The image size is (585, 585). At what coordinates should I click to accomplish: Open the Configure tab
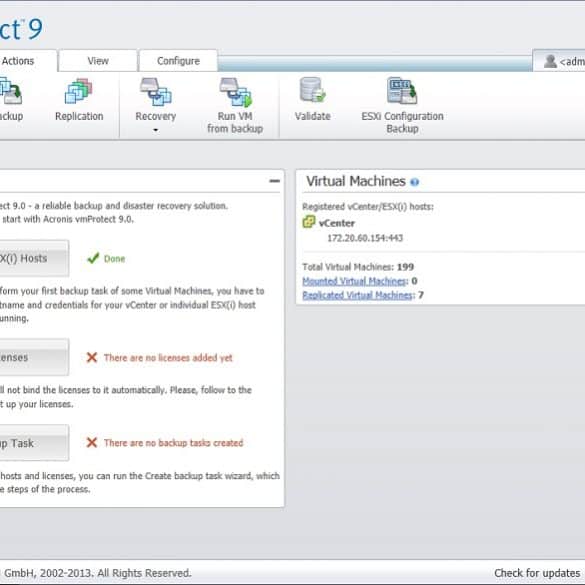pos(178,61)
